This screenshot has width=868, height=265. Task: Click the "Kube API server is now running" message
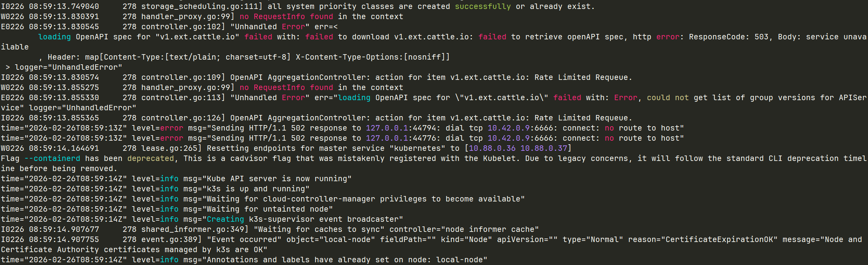277,178
